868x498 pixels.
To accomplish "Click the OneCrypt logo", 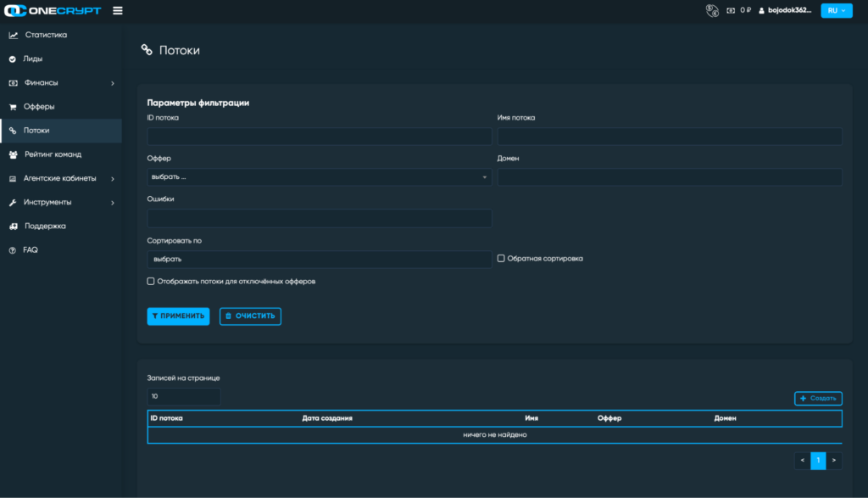I will coord(53,10).
